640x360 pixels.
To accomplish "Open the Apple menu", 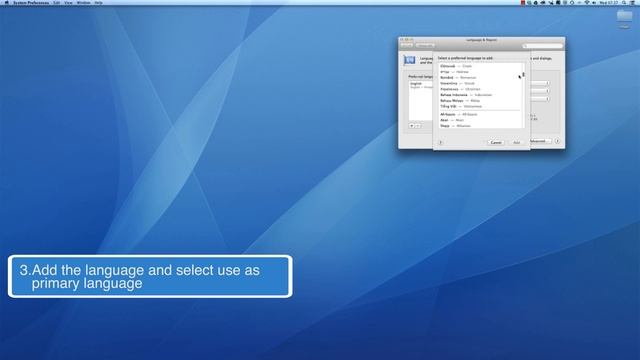I will click(x=7, y=2).
